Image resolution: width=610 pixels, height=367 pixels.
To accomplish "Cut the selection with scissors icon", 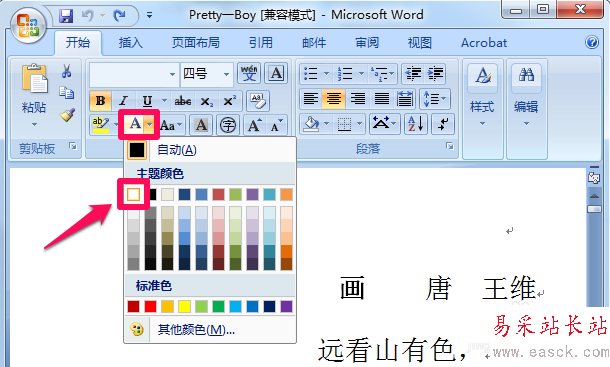I will [x=67, y=71].
